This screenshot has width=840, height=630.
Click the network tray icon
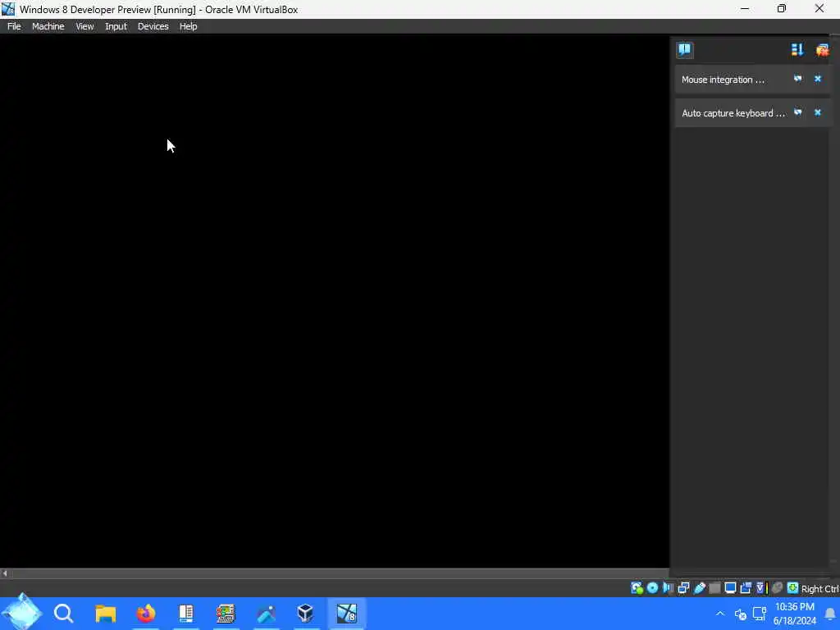[759, 614]
